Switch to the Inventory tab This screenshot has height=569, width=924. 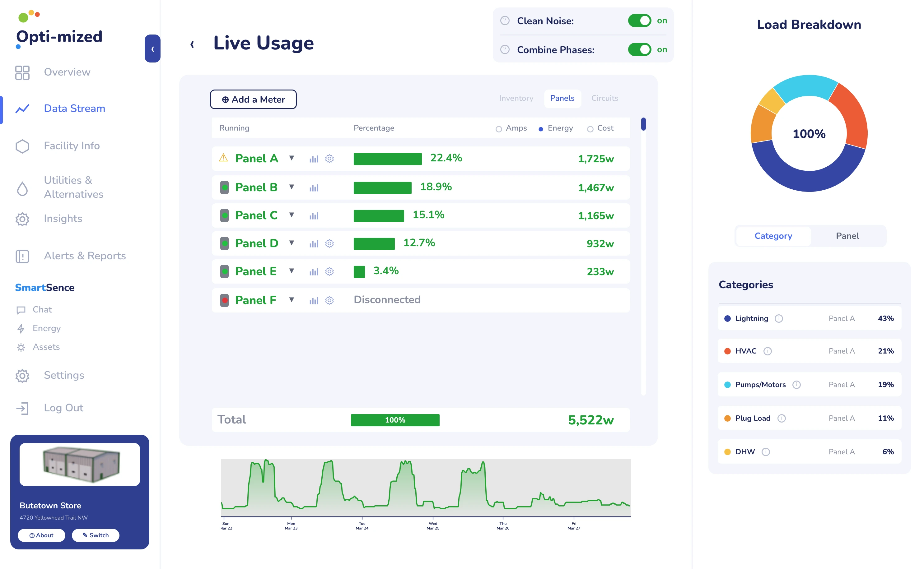click(x=516, y=98)
